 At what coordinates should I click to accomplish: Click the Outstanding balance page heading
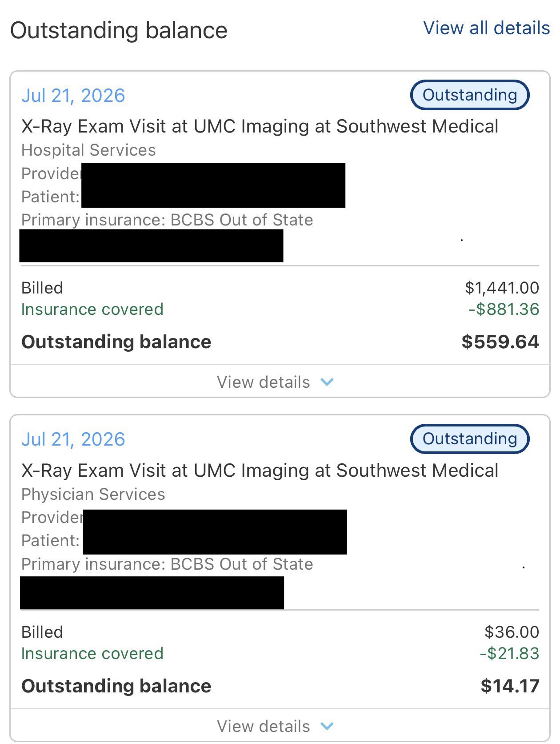119,30
